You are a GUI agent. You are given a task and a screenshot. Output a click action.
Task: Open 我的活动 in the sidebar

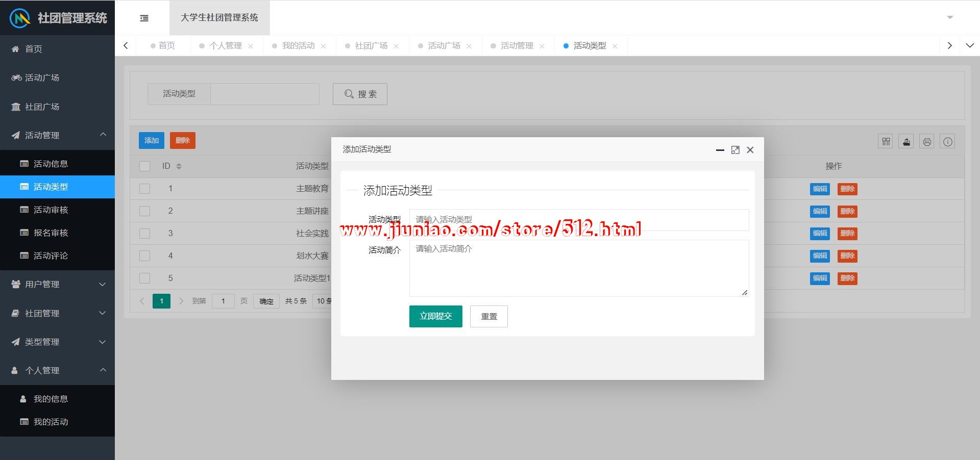pyautogui.click(x=57, y=422)
